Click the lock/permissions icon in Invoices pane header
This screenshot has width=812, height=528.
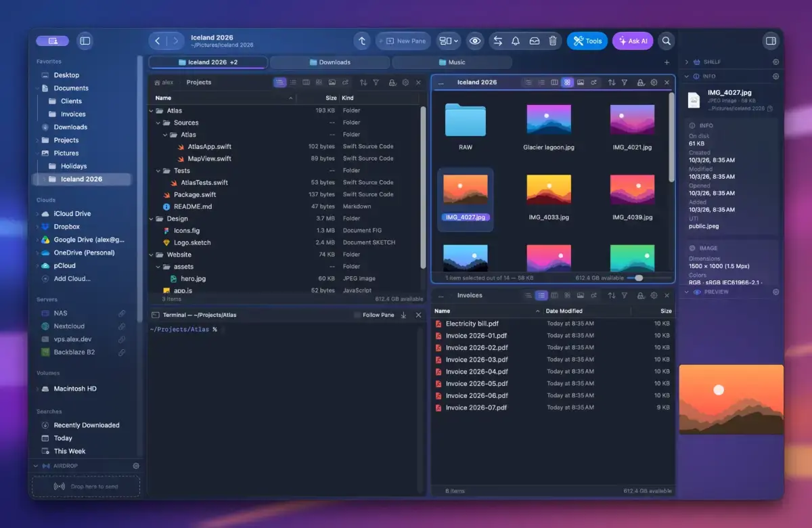click(x=641, y=295)
